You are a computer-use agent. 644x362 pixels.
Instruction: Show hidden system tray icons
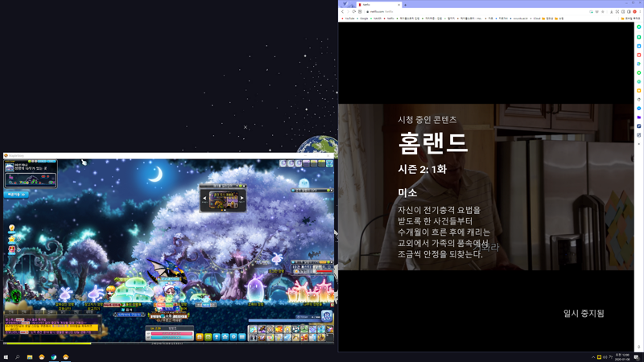(x=593, y=357)
